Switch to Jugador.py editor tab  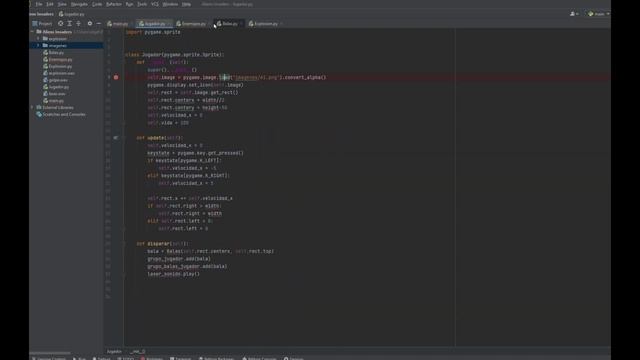154,24
